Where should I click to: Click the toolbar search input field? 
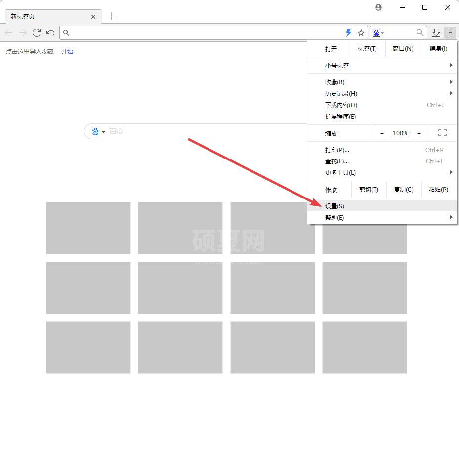pos(399,33)
